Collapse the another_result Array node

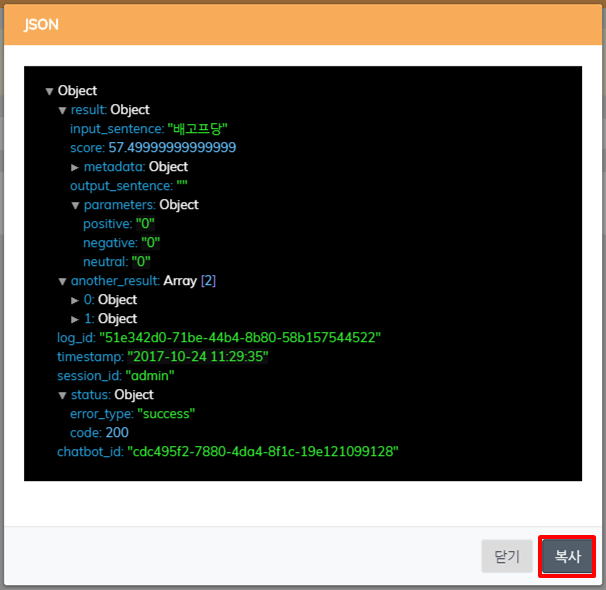point(62,282)
